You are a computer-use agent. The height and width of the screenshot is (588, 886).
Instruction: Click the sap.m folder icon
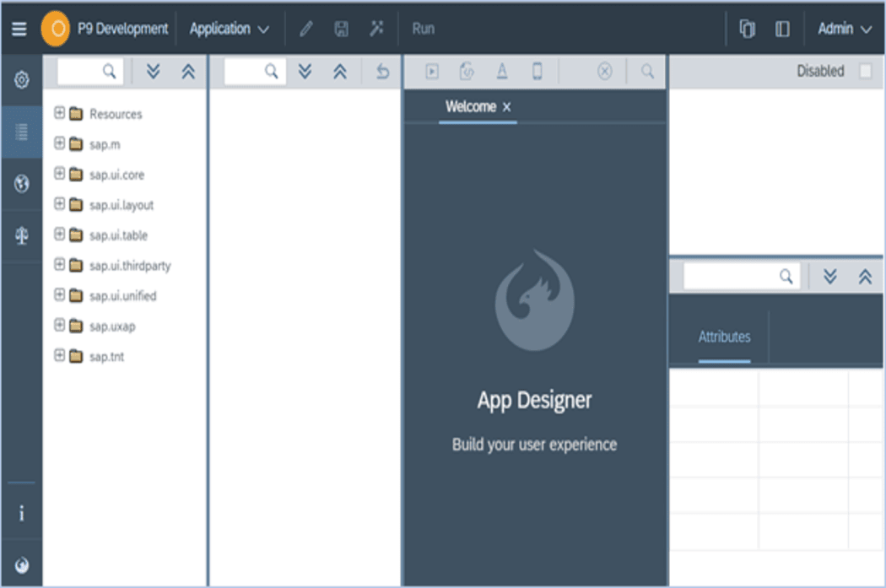[76, 144]
